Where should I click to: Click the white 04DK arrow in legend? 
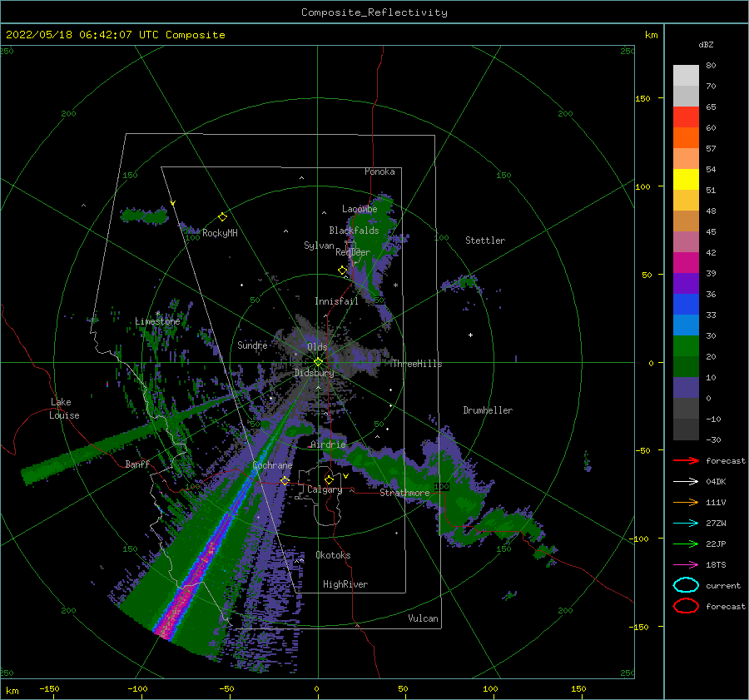686,482
